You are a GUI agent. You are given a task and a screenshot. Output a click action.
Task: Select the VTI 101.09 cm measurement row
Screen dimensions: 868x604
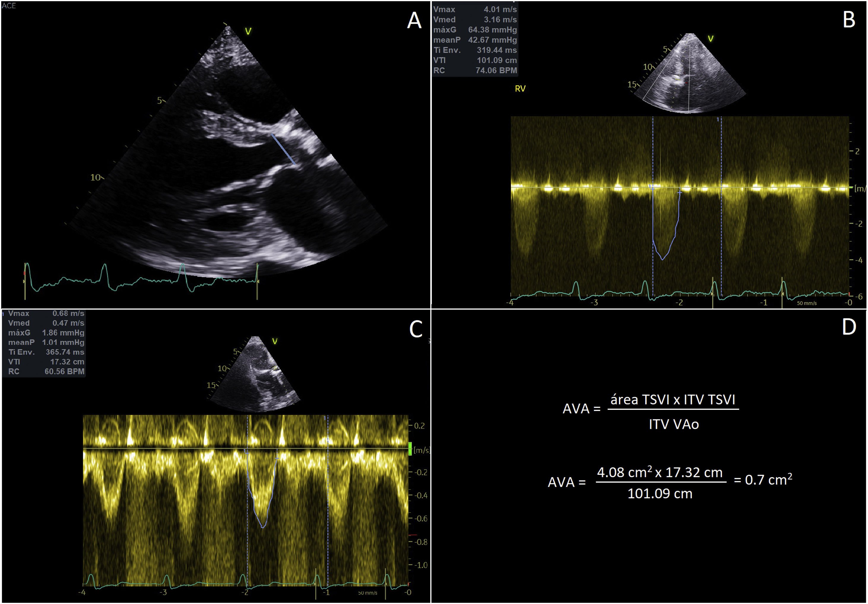475,60
